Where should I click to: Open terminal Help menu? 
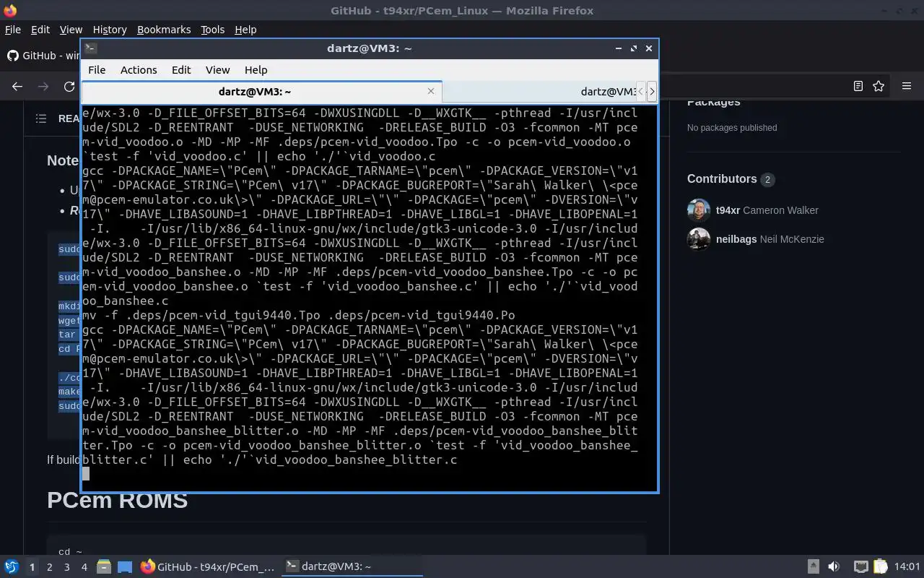[256, 70]
